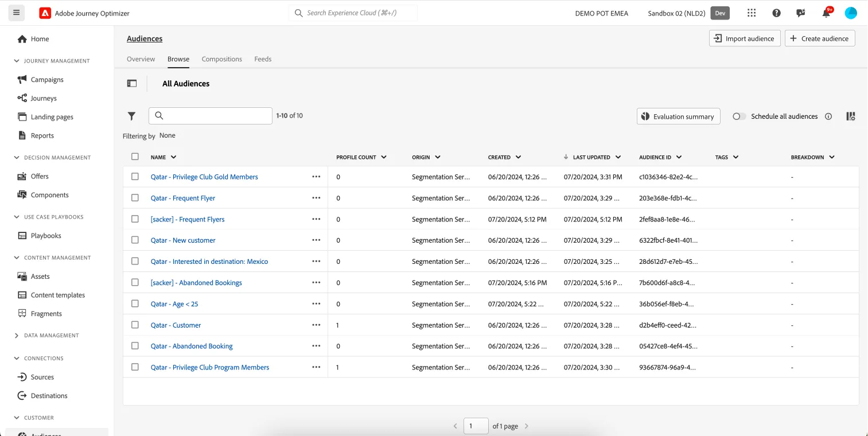Image resolution: width=868 pixels, height=436 pixels.
Task: Open the column settings icon
Action: (851, 116)
